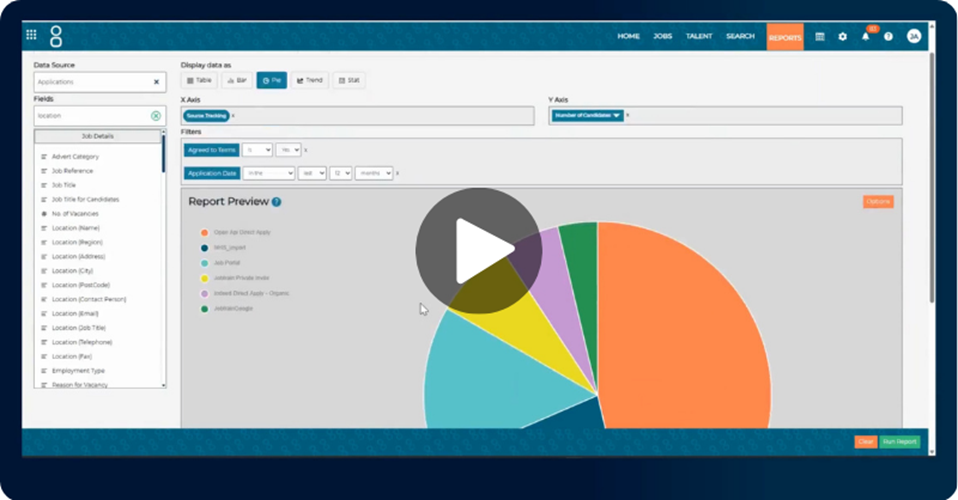Display data as Pie chart
The width and height of the screenshot is (958, 500).
tap(272, 80)
